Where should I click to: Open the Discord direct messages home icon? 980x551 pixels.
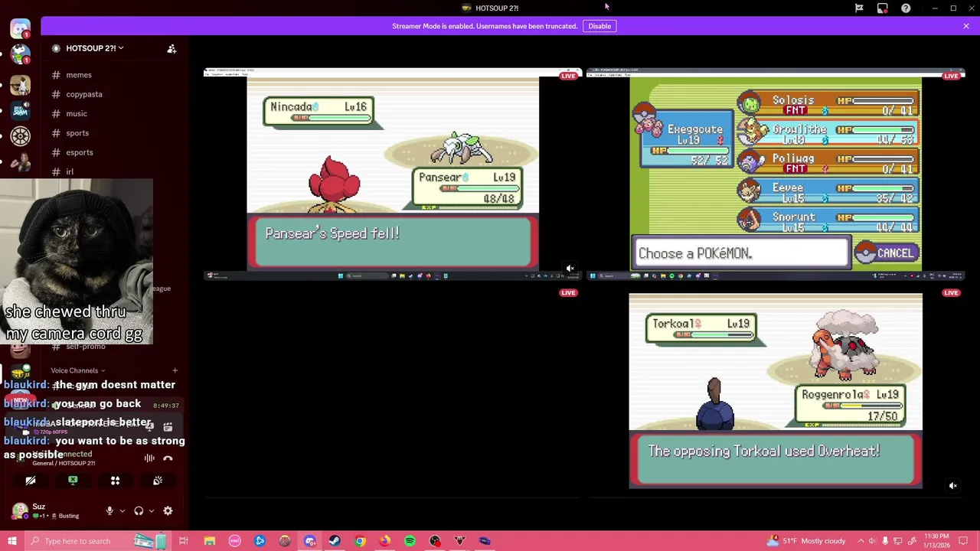click(21, 29)
